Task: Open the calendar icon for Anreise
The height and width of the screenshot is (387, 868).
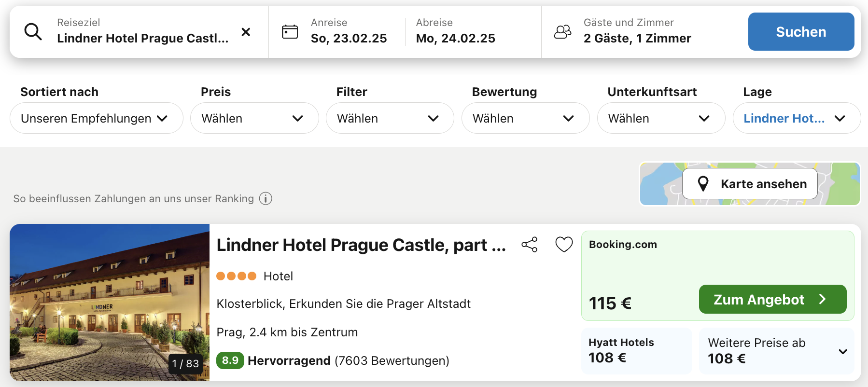Action: 290,32
